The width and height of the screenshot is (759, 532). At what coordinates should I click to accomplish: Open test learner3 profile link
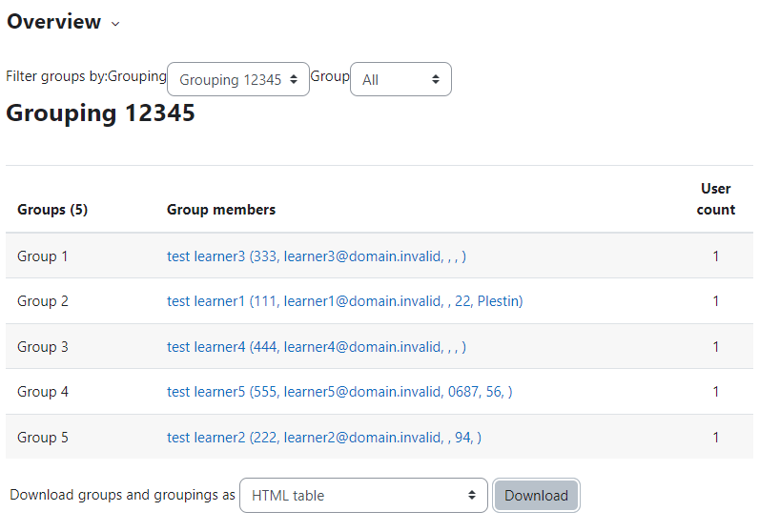pos(316,256)
